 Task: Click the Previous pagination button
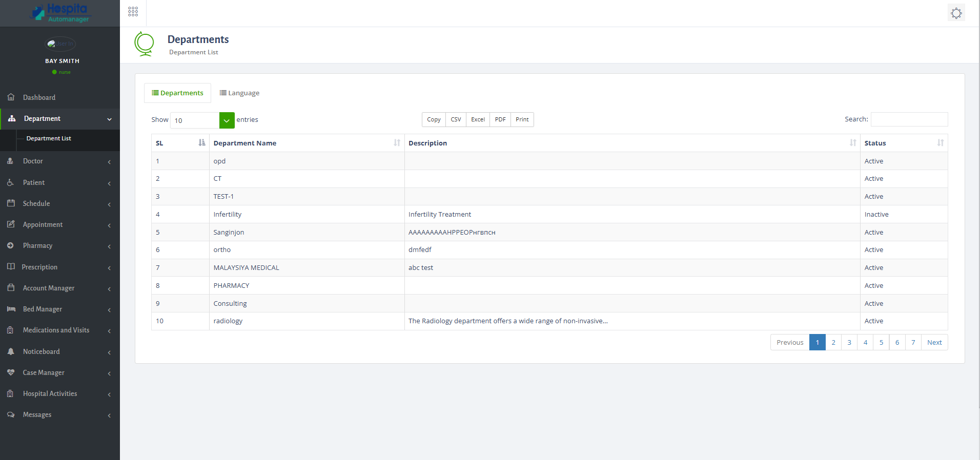pos(790,342)
